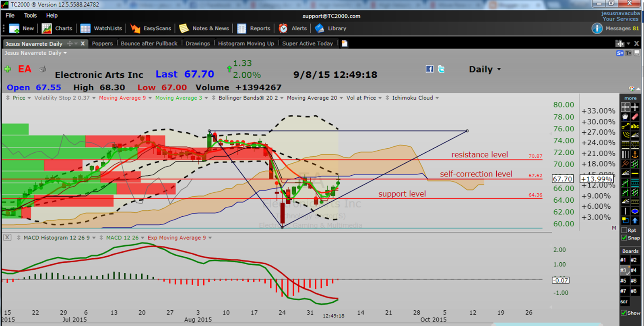
Task: Select the pan hand drawing tool
Action: [625, 117]
